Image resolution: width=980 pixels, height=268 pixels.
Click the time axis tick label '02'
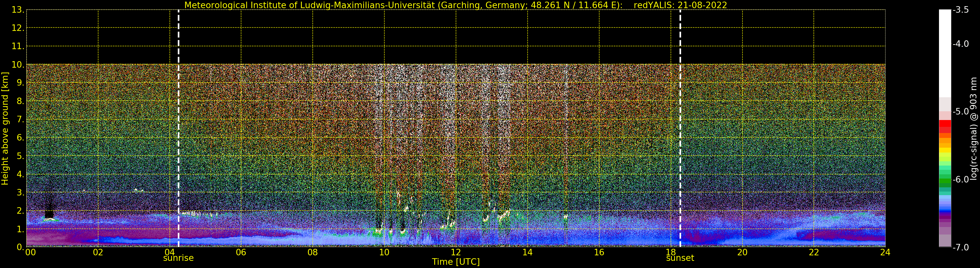coord(98,252)
